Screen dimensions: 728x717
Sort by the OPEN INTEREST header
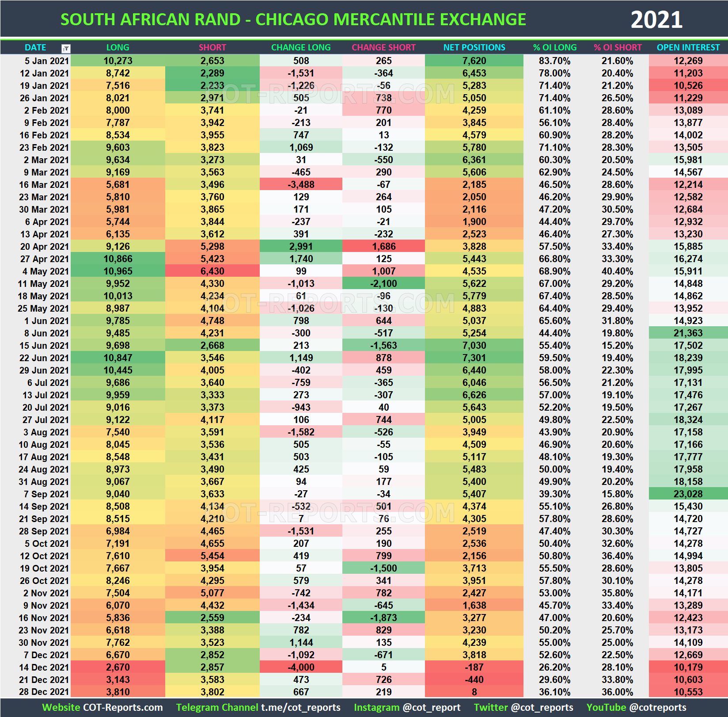point(687,47)
